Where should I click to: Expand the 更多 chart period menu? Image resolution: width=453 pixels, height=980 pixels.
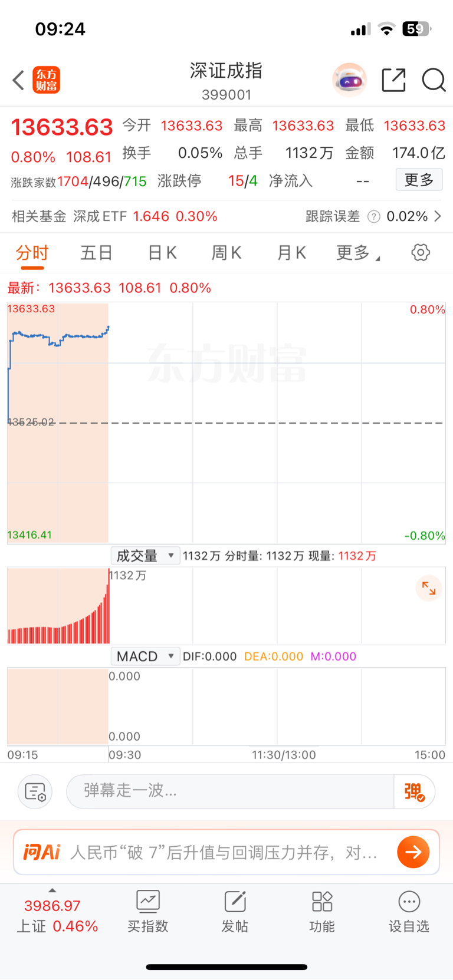(357, 253)
